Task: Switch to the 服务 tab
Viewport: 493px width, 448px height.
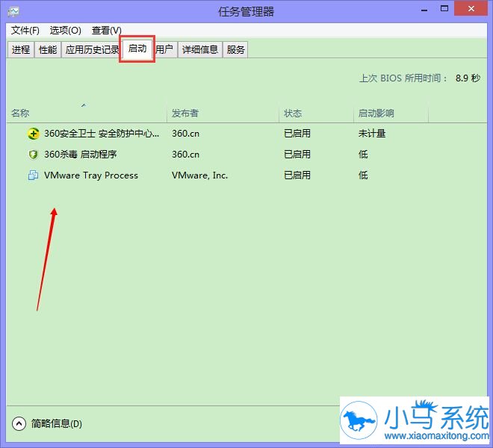Action: pyautogui.click(x=235, y=50)
